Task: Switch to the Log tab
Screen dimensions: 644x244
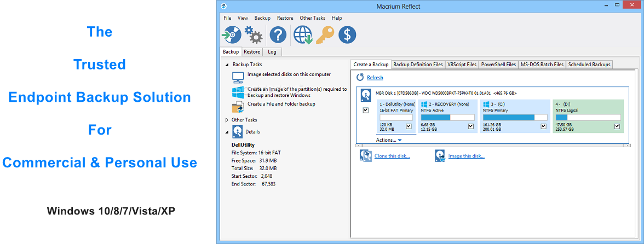Action: tap(272, 52)
